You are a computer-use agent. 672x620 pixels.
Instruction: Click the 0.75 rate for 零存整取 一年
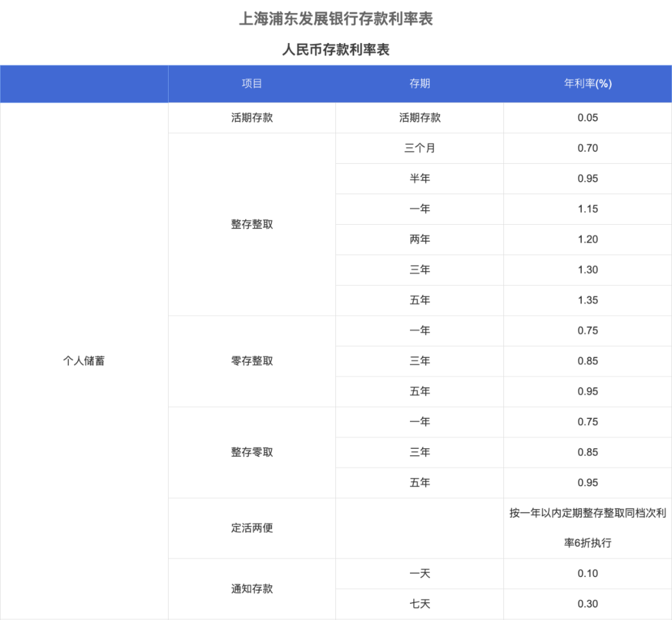pyautogui.click(x=587, y=331)
